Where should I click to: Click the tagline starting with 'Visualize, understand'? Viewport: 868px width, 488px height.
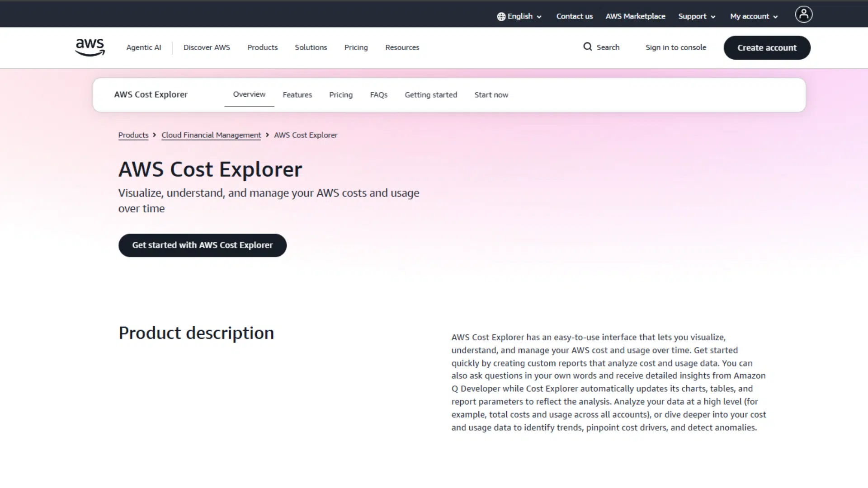(269, 201)
